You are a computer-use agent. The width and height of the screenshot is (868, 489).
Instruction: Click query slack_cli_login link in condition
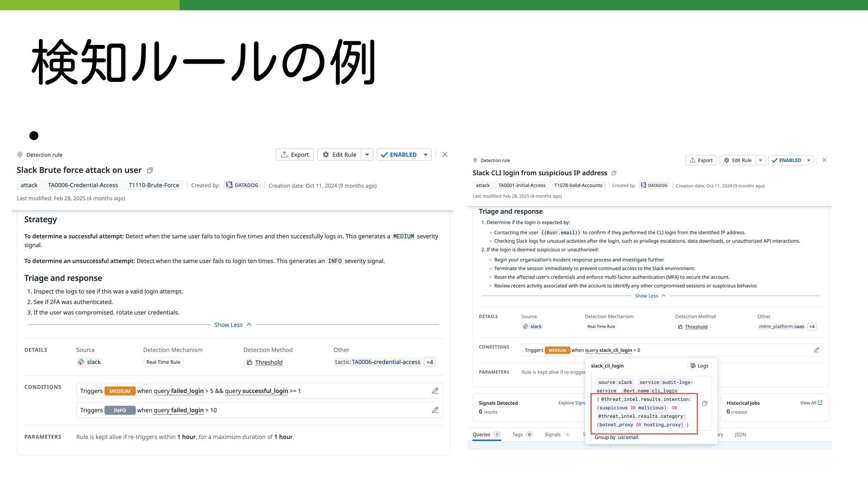609,351
